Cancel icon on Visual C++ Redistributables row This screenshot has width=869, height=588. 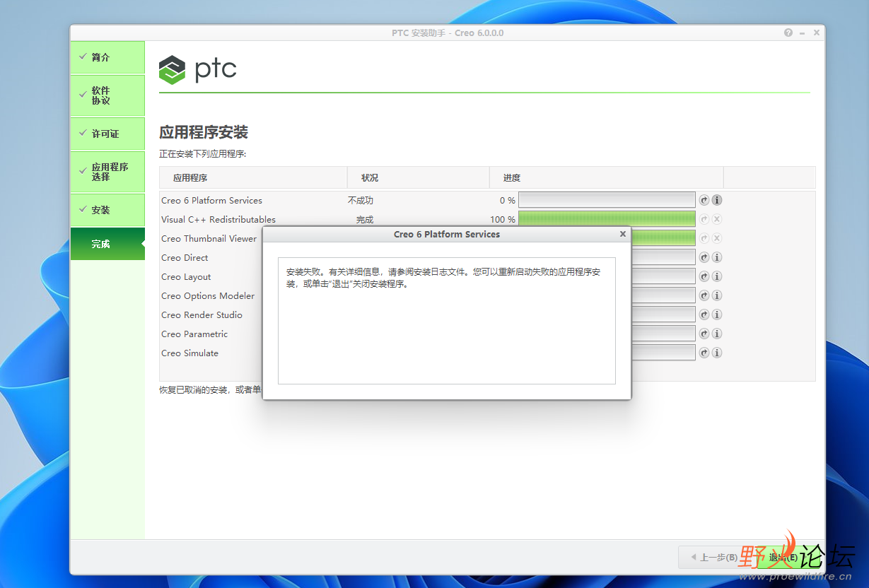click(717, 219)
